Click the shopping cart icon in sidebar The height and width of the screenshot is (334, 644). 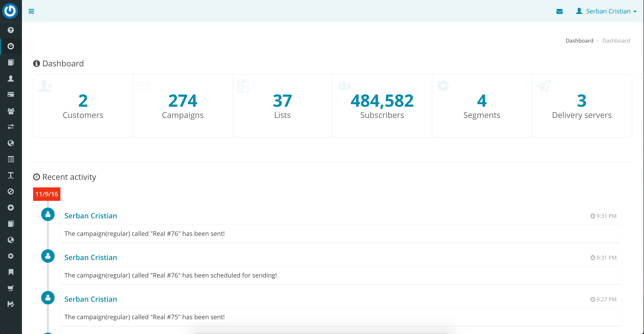click(11, 288)
